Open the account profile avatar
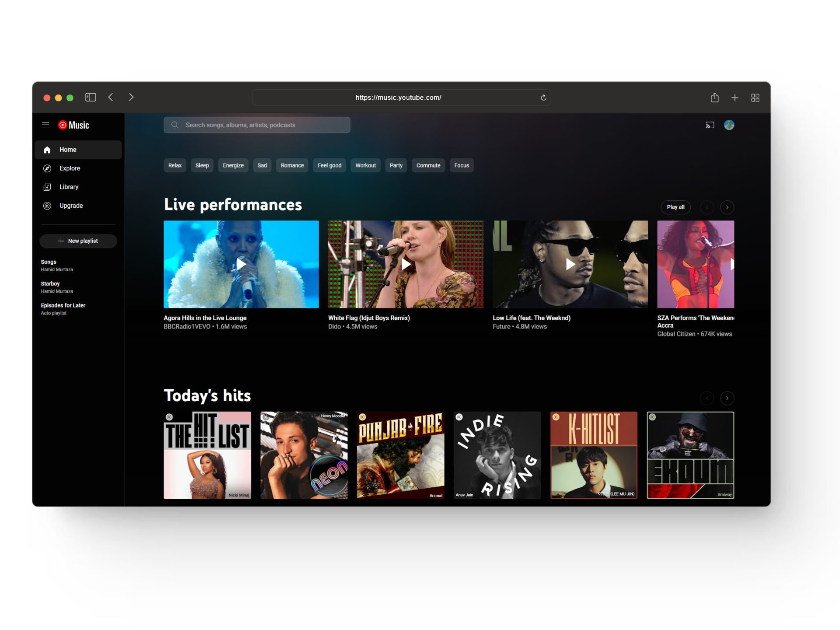840x630 pixels. click(729, 125)
